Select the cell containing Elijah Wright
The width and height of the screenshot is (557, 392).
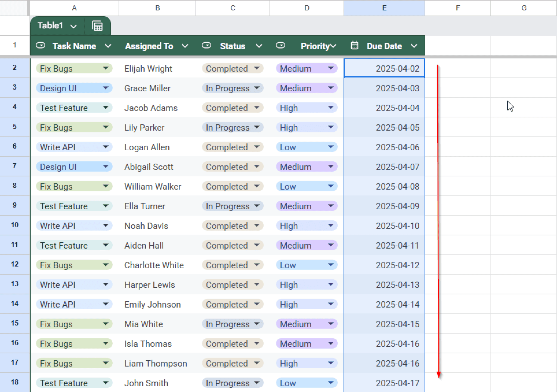tap(158, 69)
